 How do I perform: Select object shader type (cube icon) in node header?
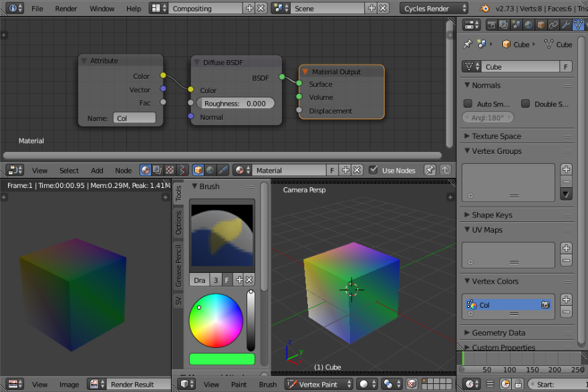(198, 171)
